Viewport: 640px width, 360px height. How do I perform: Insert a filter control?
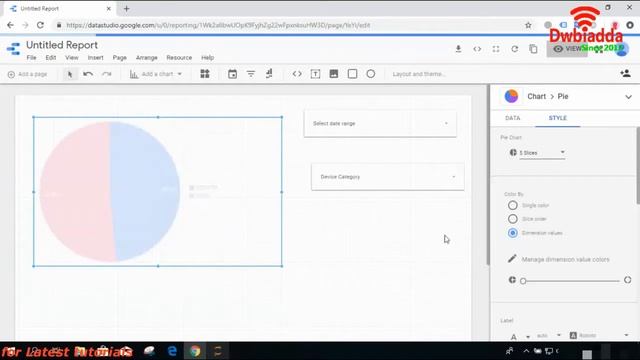coord(251,74)
